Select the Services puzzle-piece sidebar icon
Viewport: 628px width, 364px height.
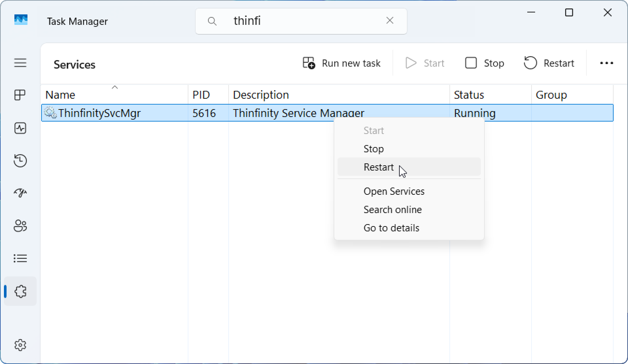click(x=20, y=291)
